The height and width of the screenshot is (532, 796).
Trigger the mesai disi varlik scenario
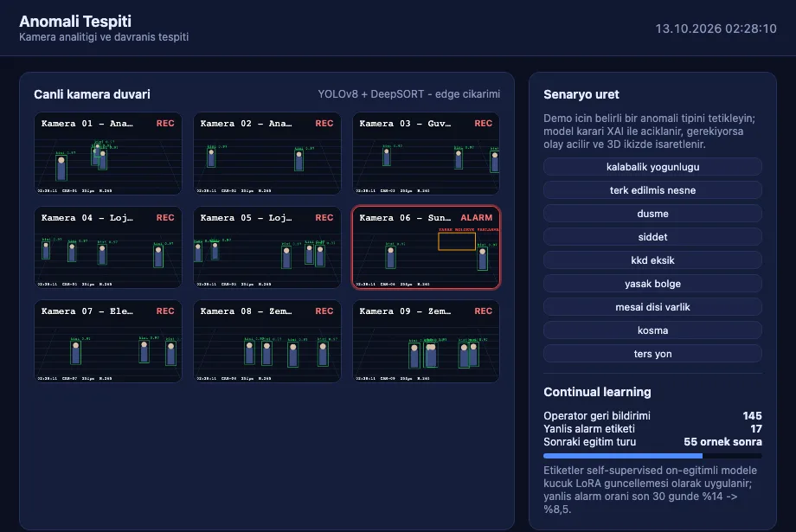[x=652, y=306]
